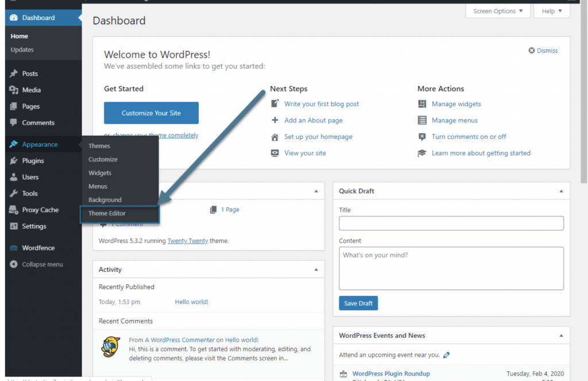Click the Dismiss circle-x icon
The image size is (588, 381).
531,51
